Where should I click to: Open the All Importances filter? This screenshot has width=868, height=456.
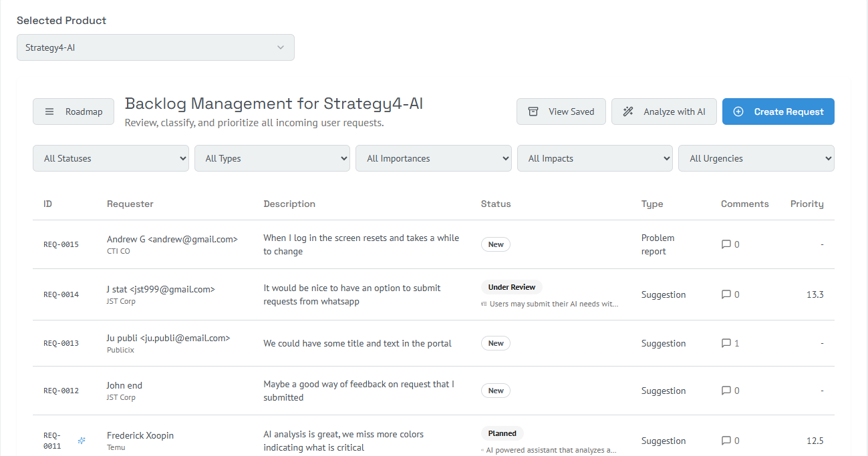[434, 158]
